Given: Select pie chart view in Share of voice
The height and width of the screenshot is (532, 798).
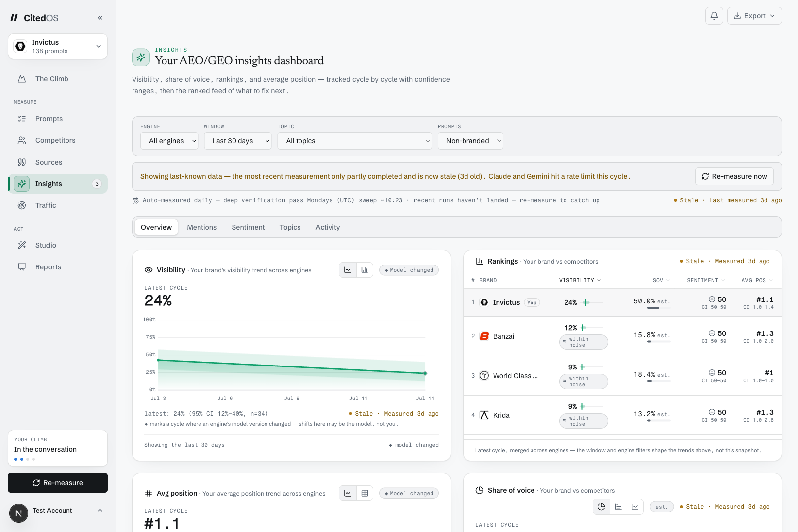Looking at the screenshot, I should [601, 507].
